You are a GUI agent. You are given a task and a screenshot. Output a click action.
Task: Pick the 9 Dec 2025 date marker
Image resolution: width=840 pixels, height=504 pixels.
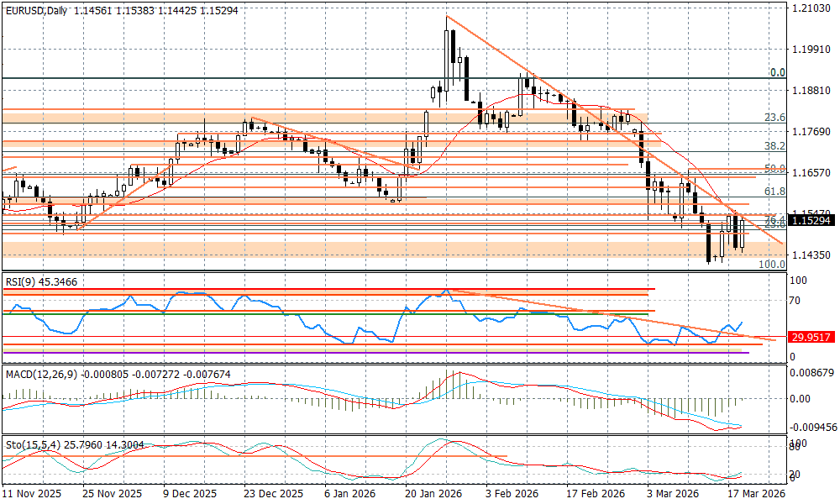click(x=190, y=495)
